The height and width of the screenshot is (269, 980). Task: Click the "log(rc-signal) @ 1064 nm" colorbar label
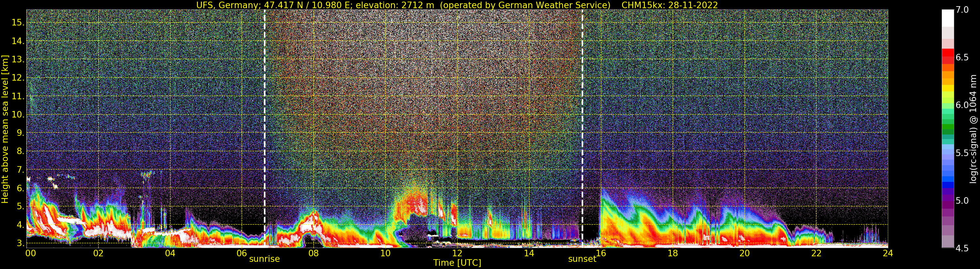coord(973,129)
